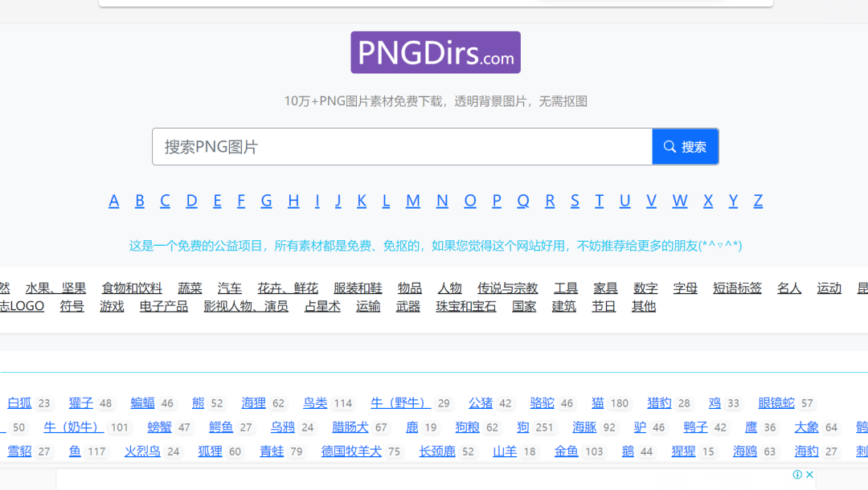Open the 占星术 category
The height and width of the screenshot is (490, 868).
point(323,306)
